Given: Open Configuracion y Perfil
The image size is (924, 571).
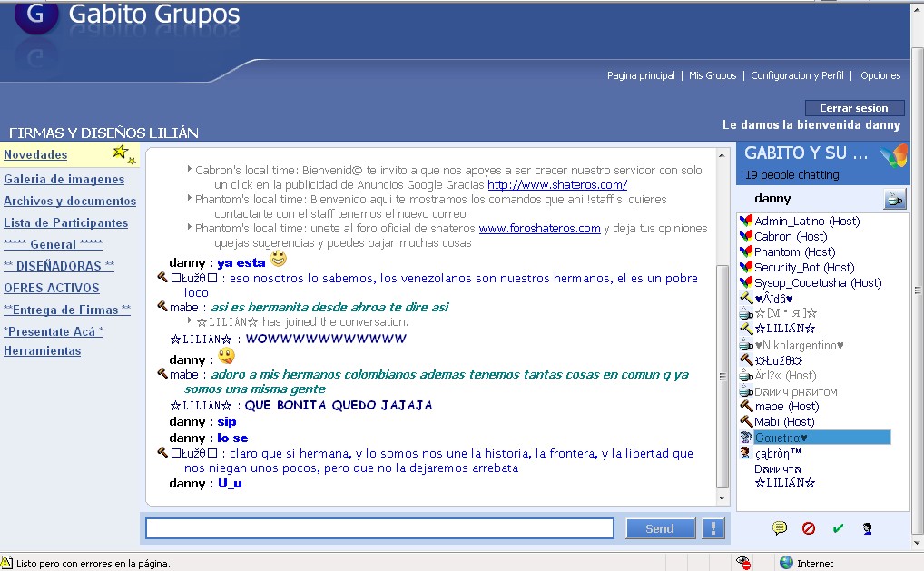Looking at the screenshot, I should (797, 75).
